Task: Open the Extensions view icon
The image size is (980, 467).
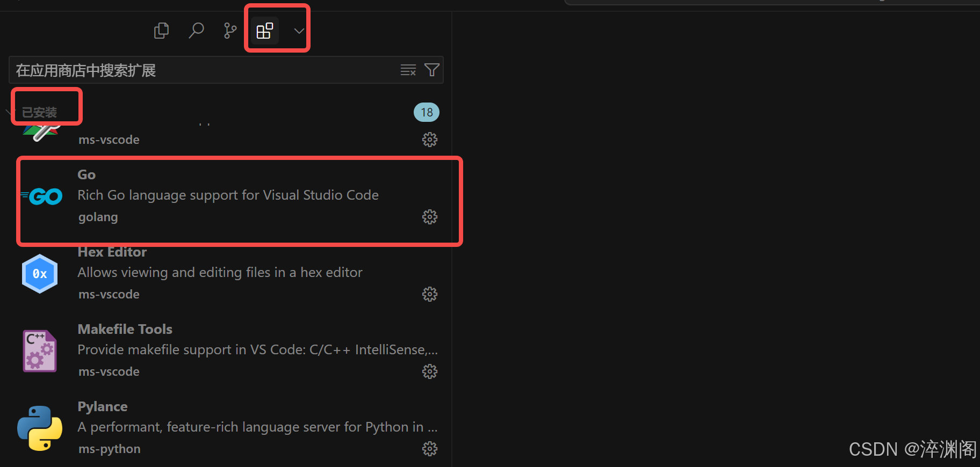Action: 264,31
